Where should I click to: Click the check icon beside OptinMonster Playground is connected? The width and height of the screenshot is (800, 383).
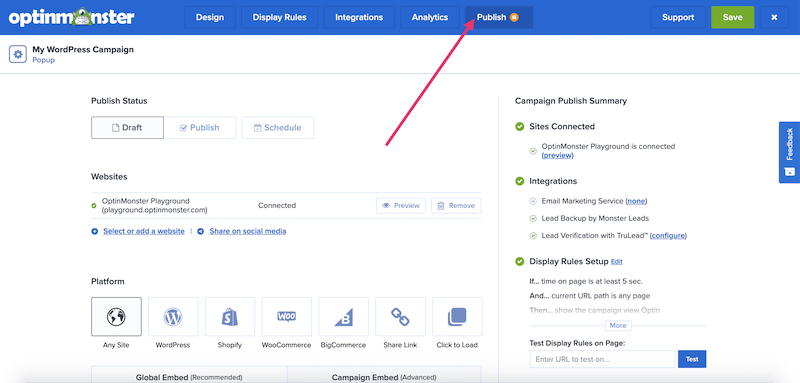click(533, 151)
